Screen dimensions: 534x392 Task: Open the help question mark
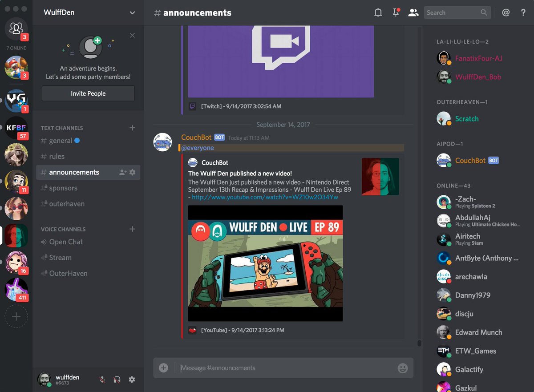click(523, 12)
